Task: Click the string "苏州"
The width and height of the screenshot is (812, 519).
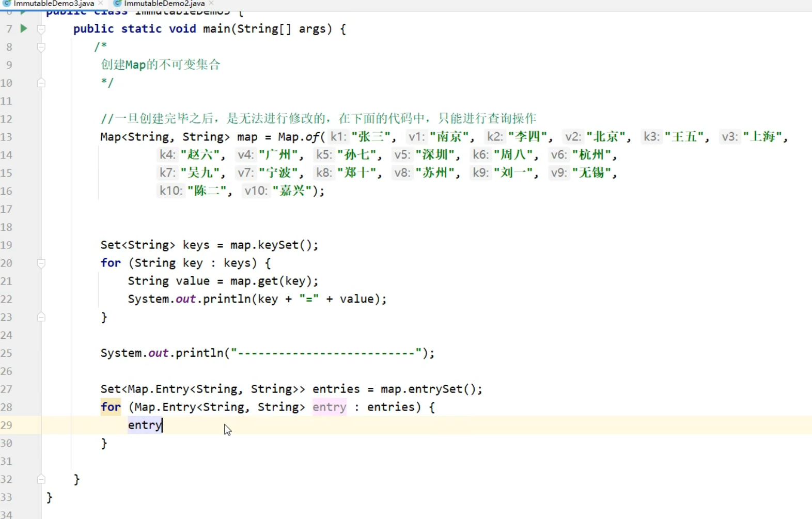Action: click(x=435, y=173)
